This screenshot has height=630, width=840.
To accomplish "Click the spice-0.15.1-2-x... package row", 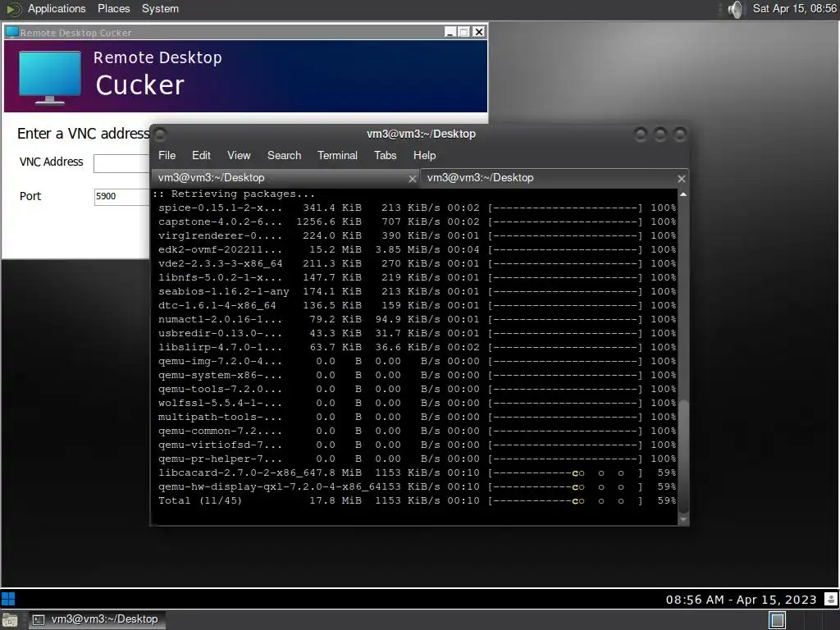I will click(x=417, y=208).
